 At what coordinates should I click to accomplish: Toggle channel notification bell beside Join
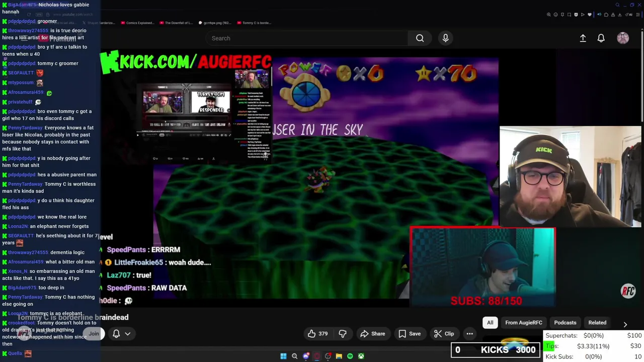coord(116,333)
